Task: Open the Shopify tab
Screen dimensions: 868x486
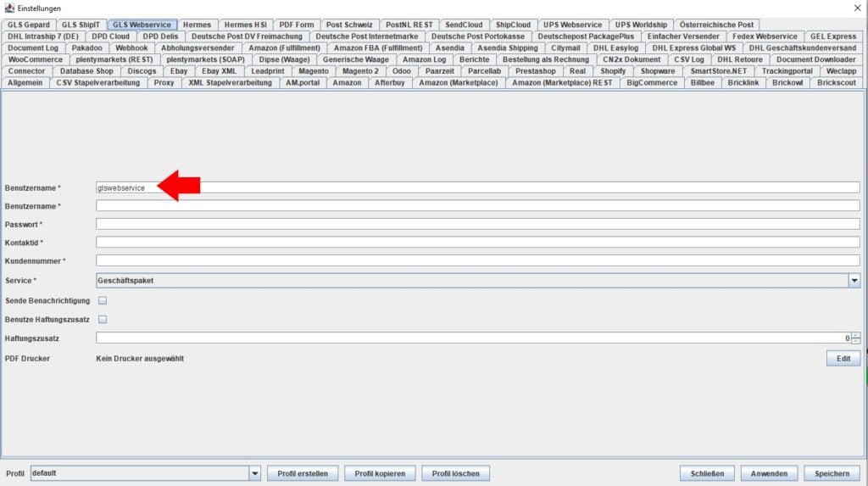Action: [613, 71]
